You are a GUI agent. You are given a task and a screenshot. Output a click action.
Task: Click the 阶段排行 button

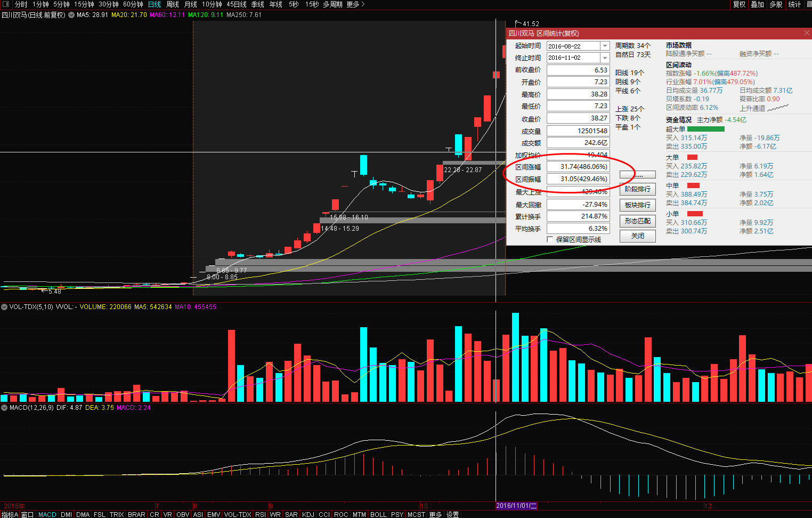[638, 189]
